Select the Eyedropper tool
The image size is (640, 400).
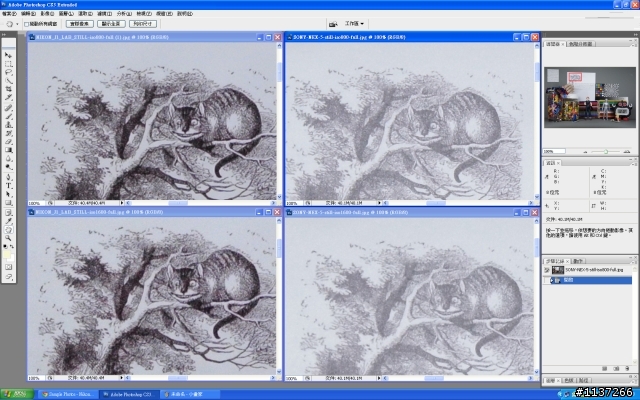8,221
